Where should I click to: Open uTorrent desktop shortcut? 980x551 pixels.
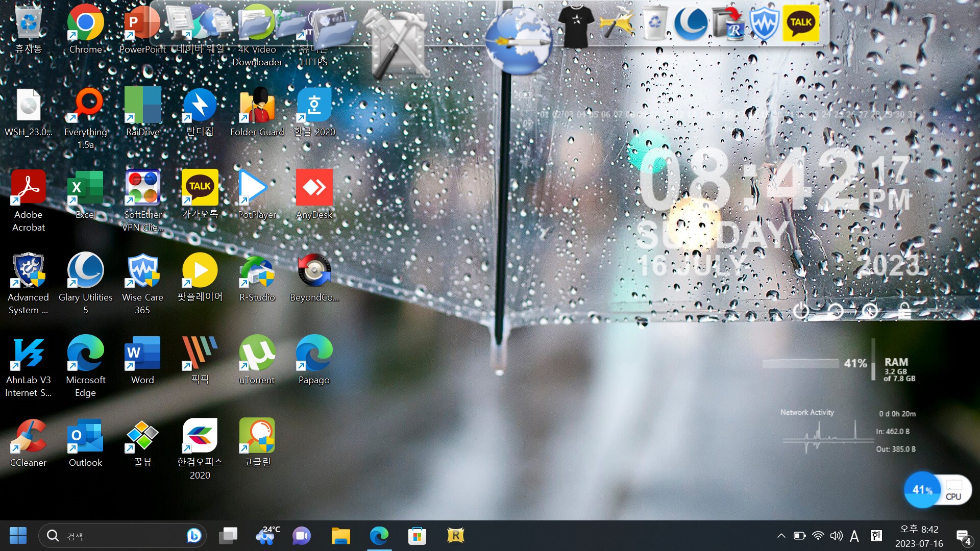[x=257, y=360]
